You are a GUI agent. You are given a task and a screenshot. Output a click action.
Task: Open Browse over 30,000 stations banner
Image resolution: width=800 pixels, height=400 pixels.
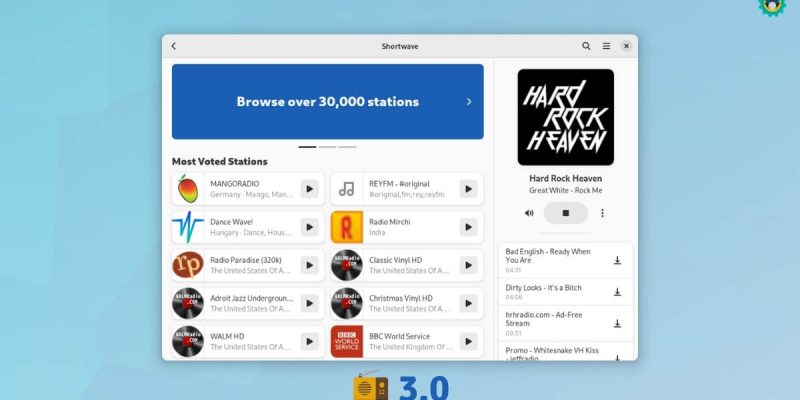(x=328, y=102)
